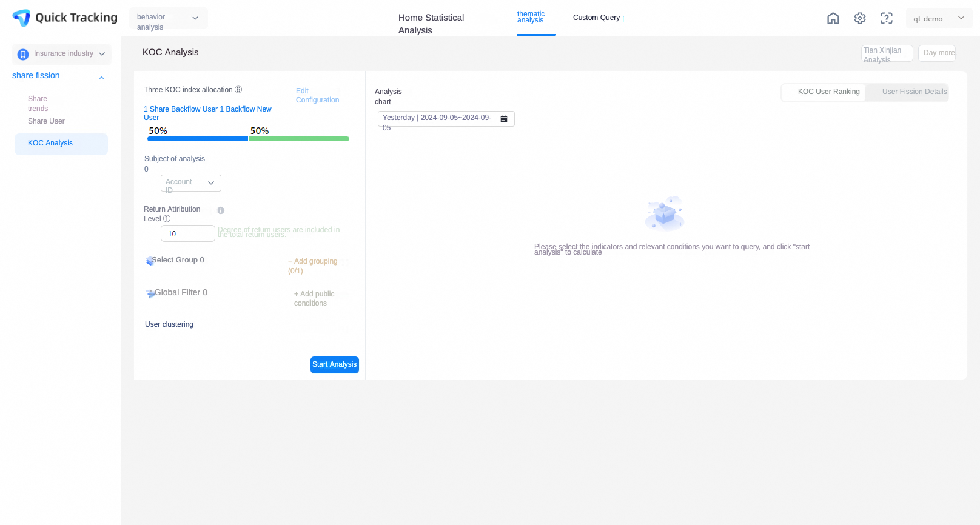Screen dimensions: 980x525
Task: Select the User Fission Details tab
Action: [x=907, y=92]
